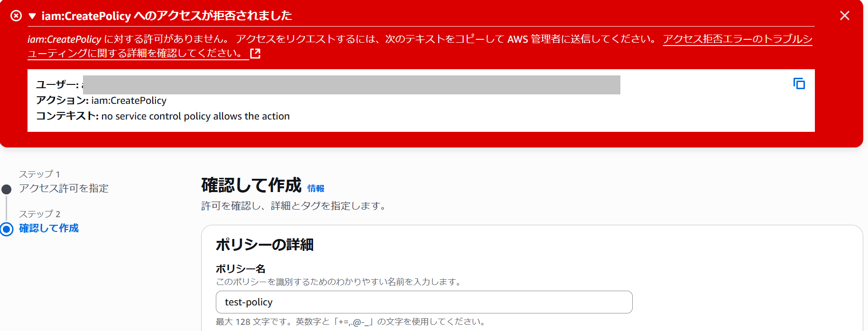Click the ステップ 2 blue radio indicator
The image size is (868, 331).
point(7,230)
